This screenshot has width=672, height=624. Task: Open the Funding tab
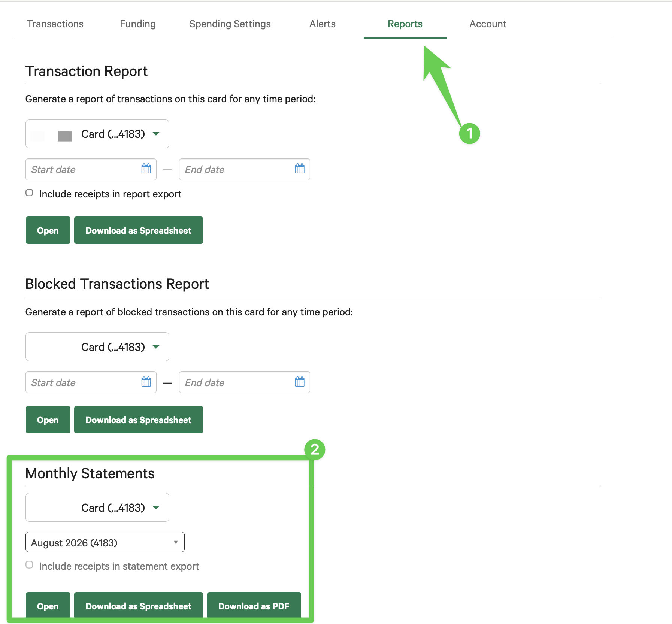(138, 24)
